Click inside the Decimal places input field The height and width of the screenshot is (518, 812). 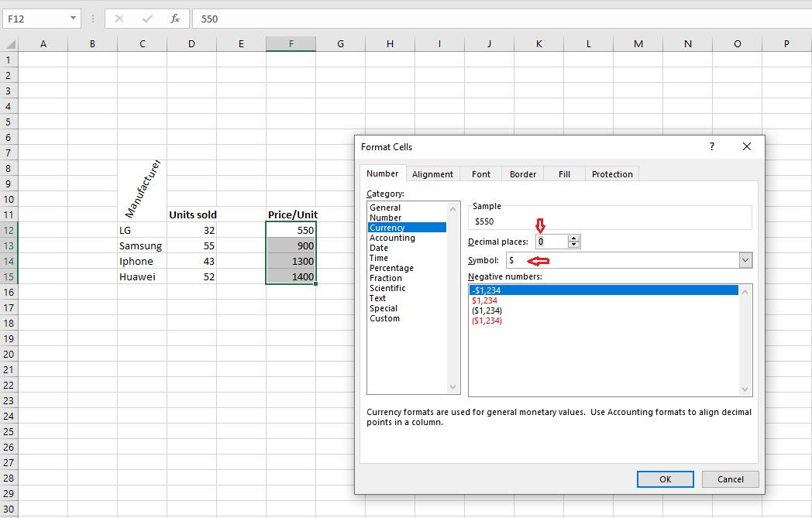[550, 241]
